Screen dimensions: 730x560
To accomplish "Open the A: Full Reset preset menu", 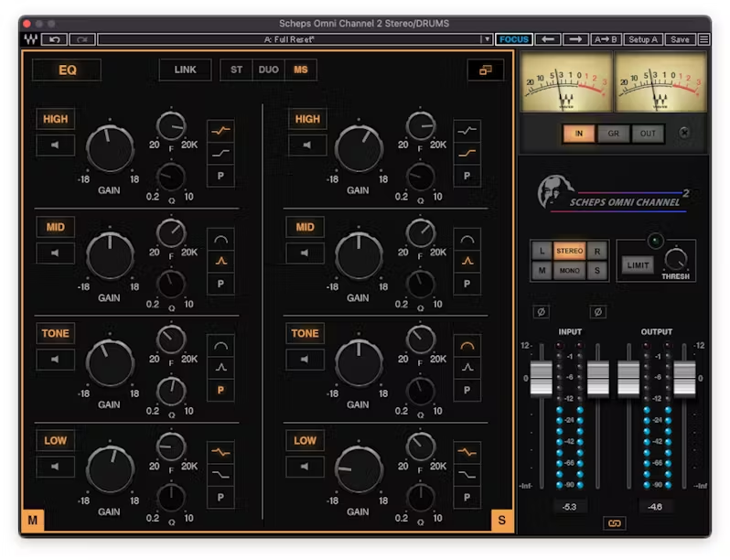I will click(289, 39).
